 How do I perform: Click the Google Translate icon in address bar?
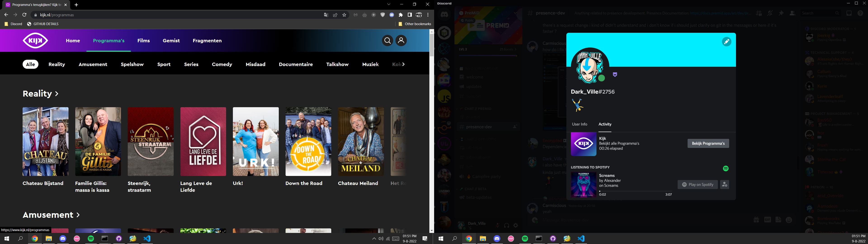(326, 15)
